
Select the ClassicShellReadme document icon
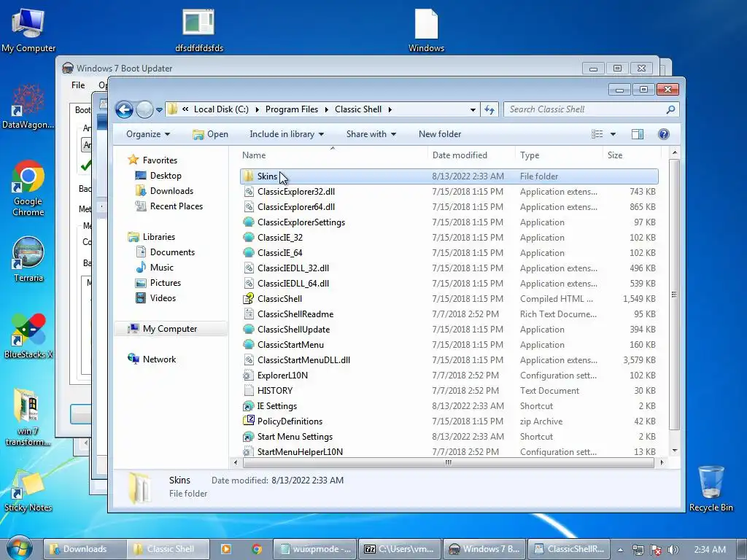248,314
